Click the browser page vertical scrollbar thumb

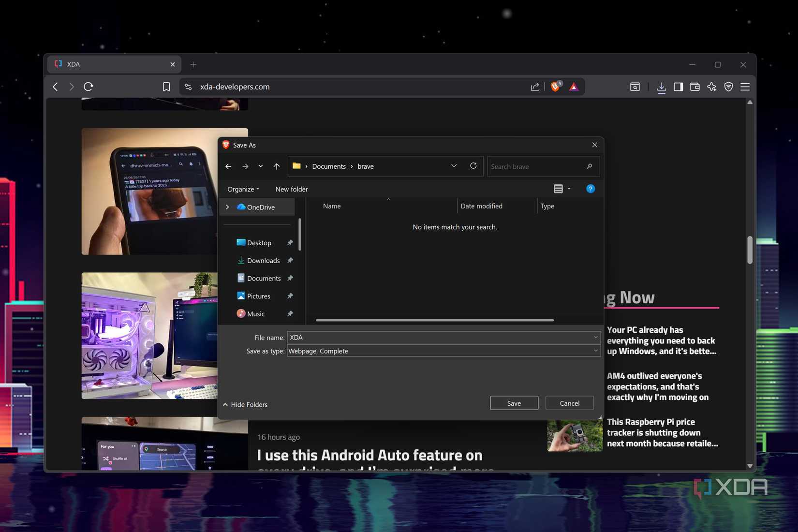coord(750,250)
